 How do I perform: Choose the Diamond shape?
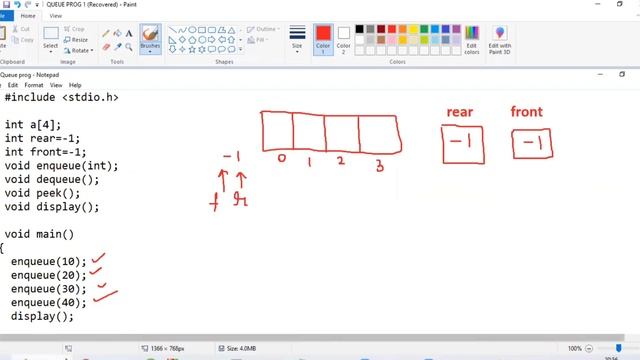coord(182,40)
